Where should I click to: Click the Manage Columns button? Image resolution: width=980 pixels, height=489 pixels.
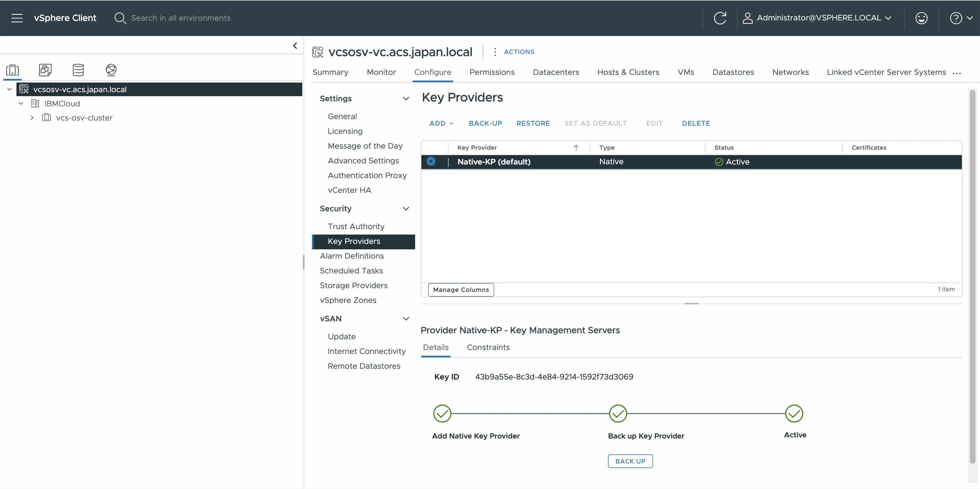click(461, 290)
